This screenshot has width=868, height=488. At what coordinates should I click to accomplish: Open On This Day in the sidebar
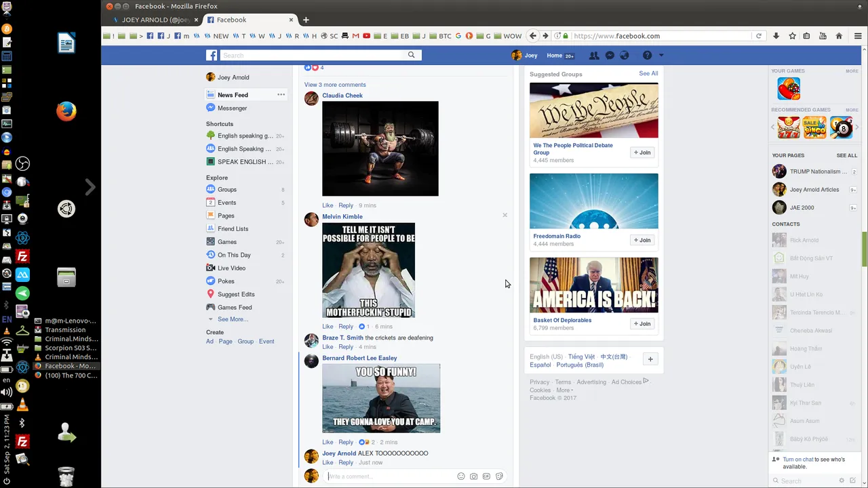click(x=234, y=255)
